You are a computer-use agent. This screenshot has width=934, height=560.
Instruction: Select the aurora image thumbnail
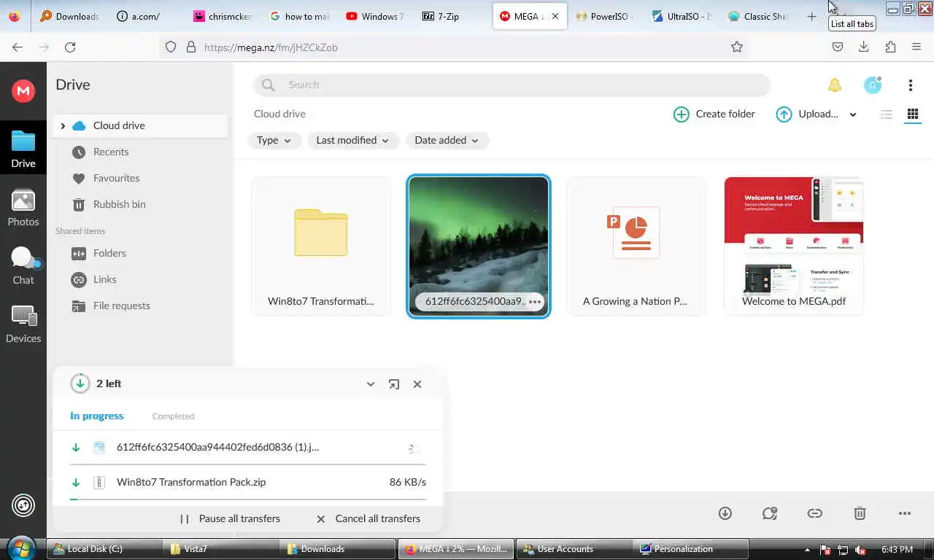(x=478, y=246)
